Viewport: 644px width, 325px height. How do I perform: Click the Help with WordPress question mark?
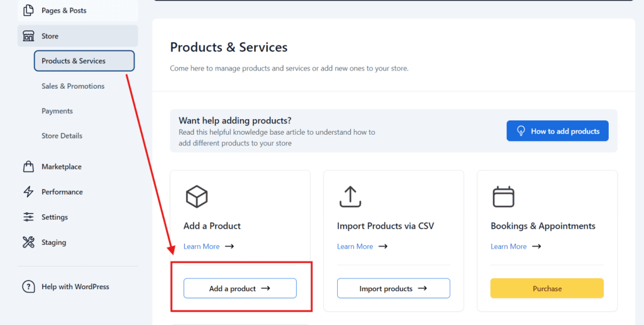[x=28, y=287]
